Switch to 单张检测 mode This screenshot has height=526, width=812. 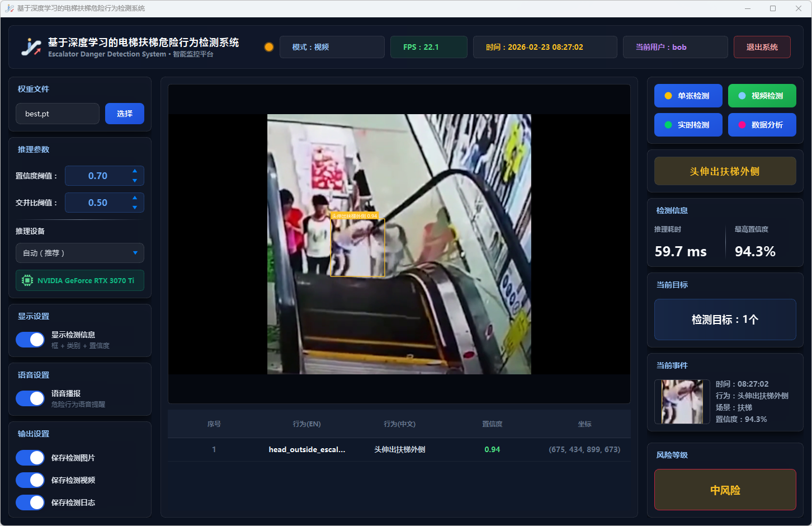688,96
